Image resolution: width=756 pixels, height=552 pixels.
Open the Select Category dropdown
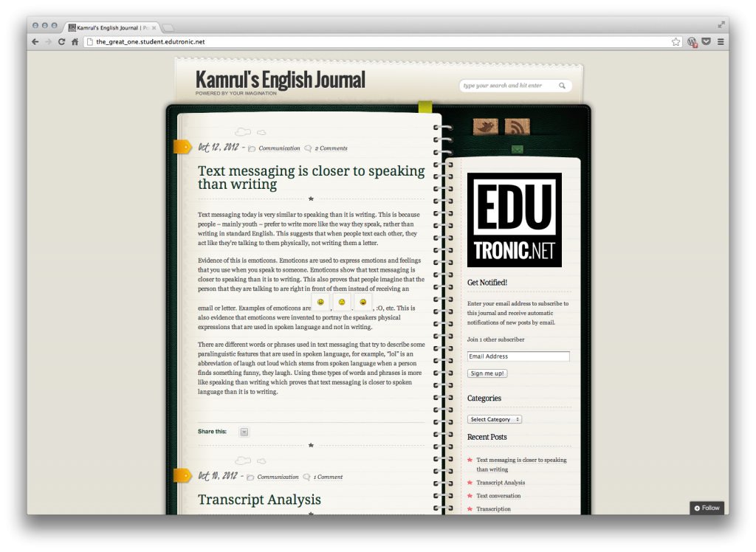[495, 419]
